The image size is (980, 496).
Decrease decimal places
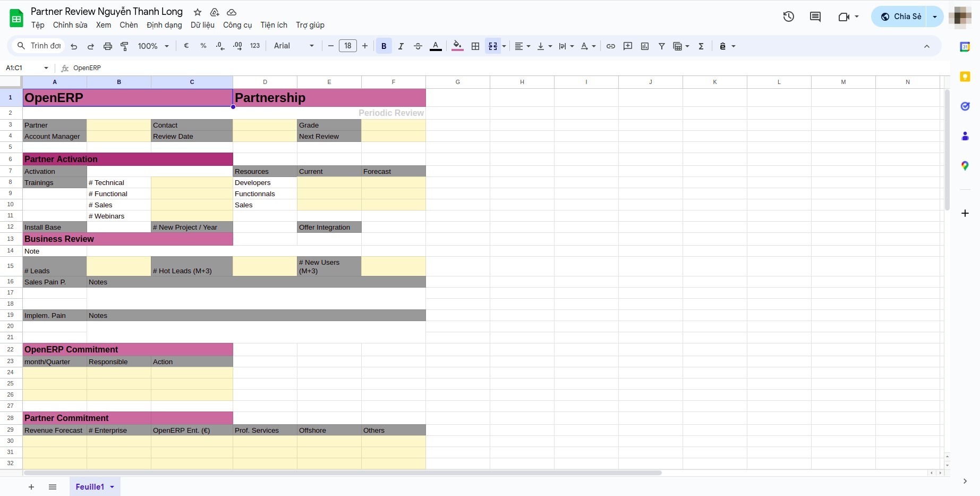tap(220, 46)
